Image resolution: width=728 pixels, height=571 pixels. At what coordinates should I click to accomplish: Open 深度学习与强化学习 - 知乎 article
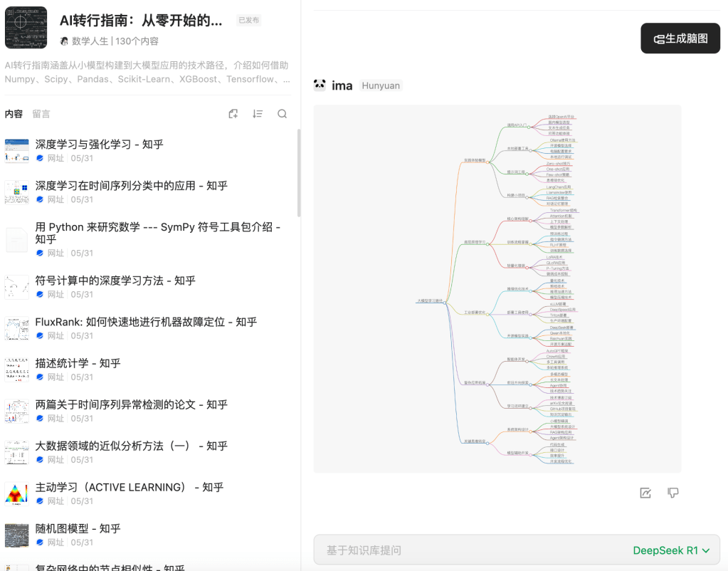tap(100, 145)
